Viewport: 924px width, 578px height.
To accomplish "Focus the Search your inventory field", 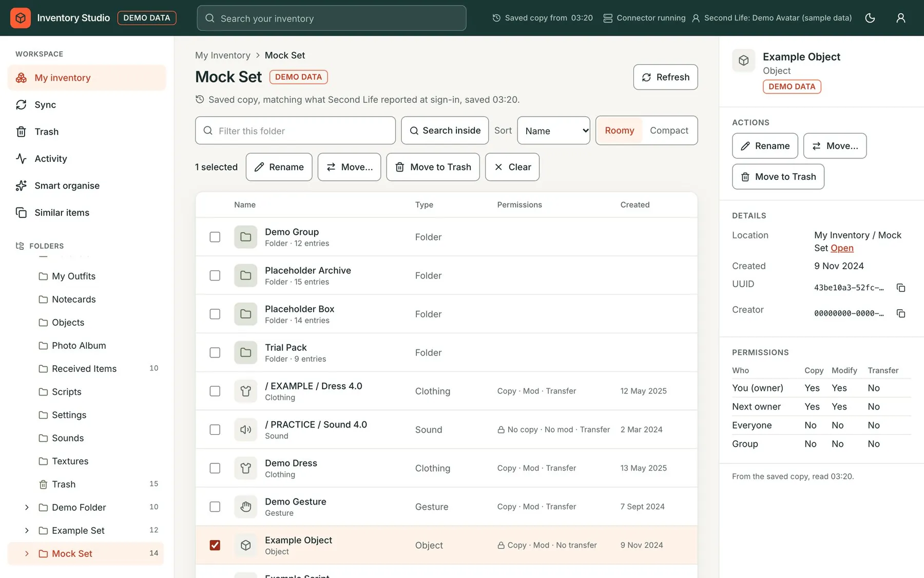I will (332, 18).
